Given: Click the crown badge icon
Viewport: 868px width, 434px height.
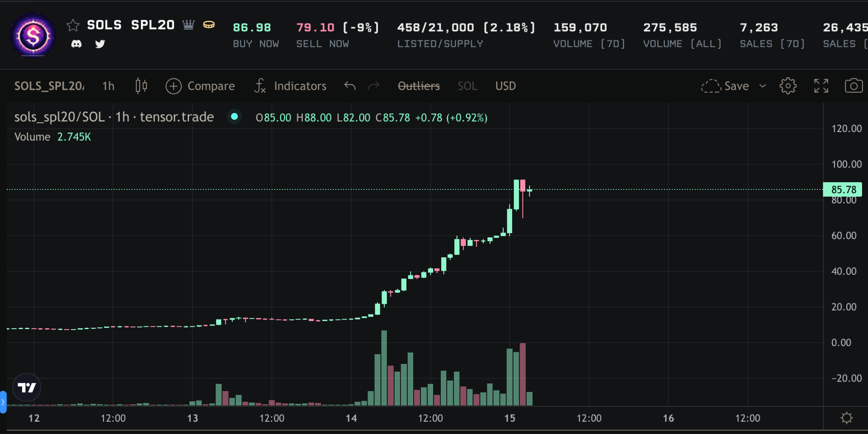Looking at the screenshot, I should point(189,24).
